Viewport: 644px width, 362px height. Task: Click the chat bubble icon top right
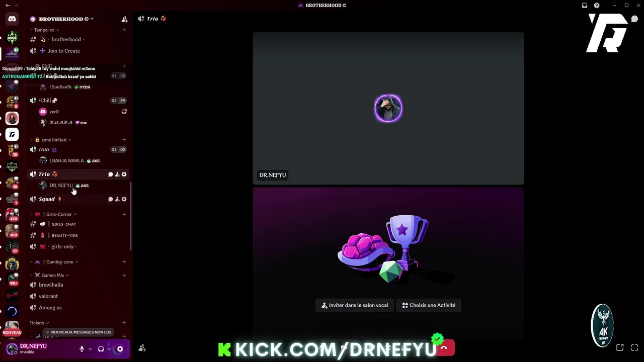[x=634, y=19]
